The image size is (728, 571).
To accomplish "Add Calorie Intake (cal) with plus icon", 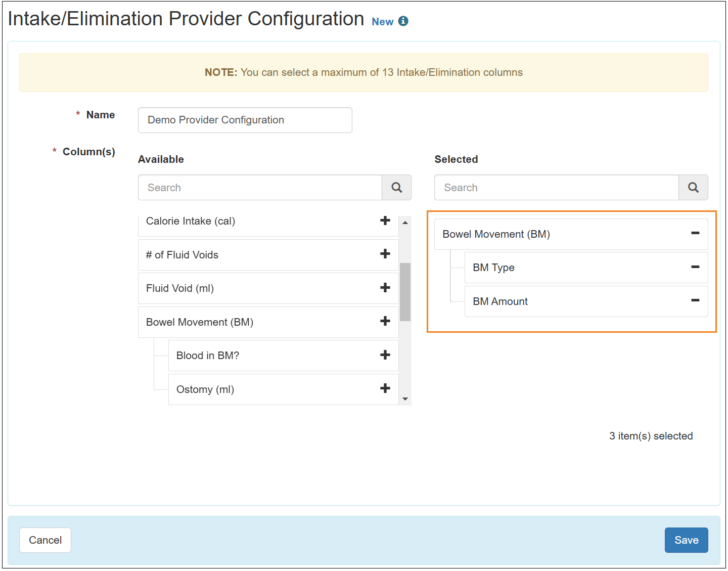I will pyautogui.click(x=385, y=221).
